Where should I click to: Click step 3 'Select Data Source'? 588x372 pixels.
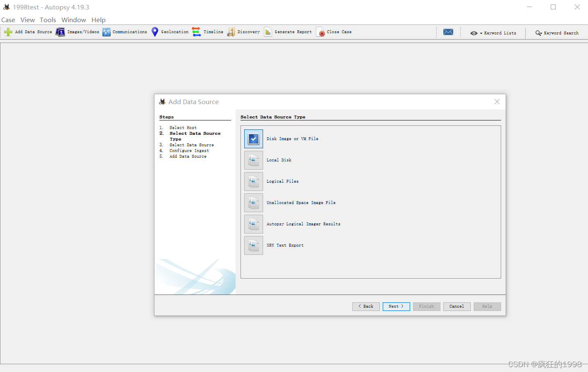tap(192, 145)
